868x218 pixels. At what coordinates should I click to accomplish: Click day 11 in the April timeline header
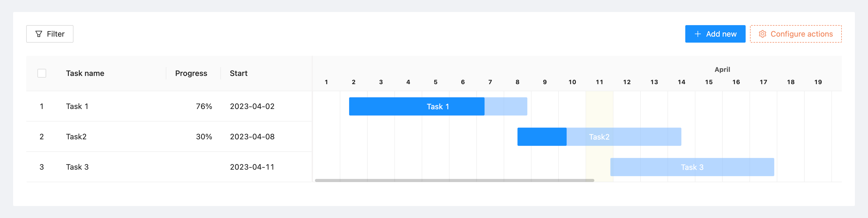coord(599,82)
